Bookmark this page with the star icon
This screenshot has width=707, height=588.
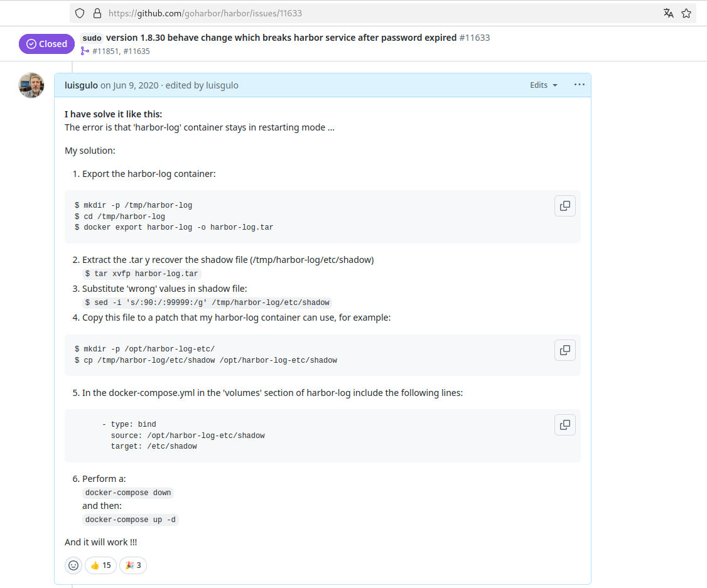coord(686,14)
